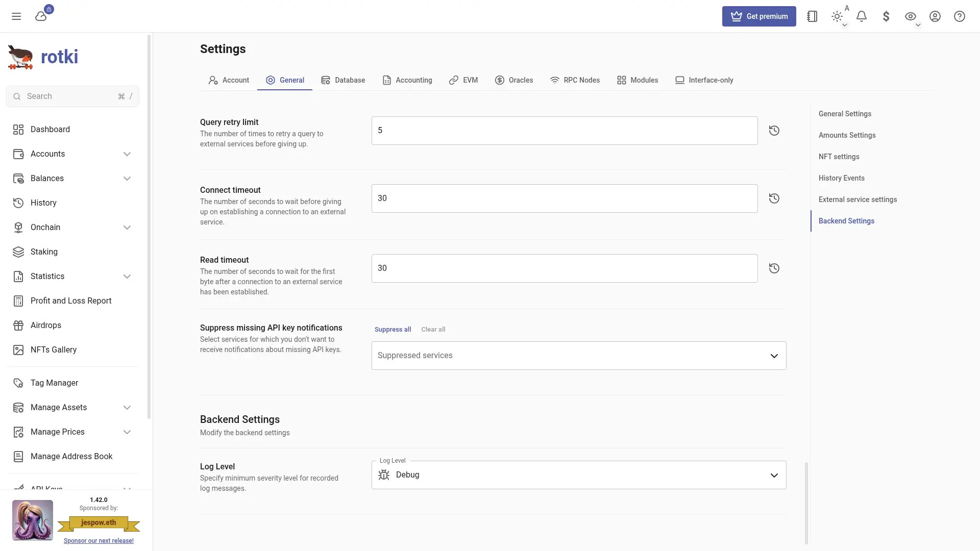Open the Sponsor our next release link
Viewport: 980px width, 551px height.
point(99,540)
